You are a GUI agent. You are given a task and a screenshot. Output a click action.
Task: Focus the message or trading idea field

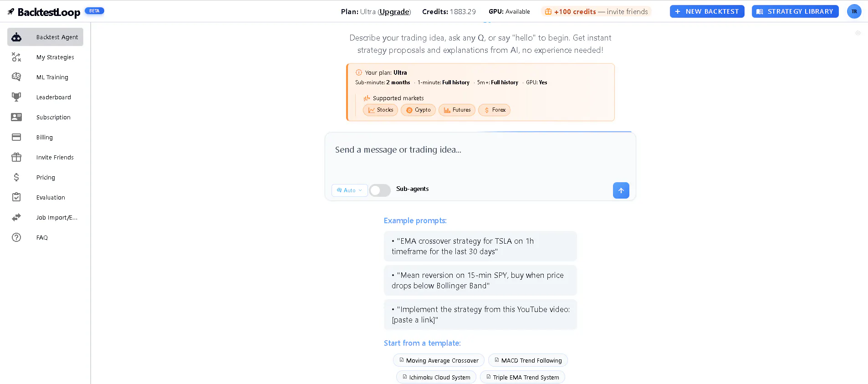click(480, 157)
